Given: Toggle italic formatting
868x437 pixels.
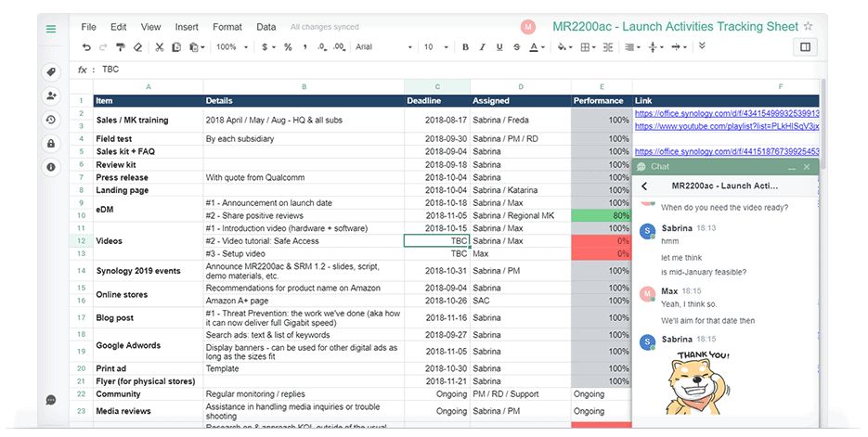Looking at the screenshot, I should point(482,47).
